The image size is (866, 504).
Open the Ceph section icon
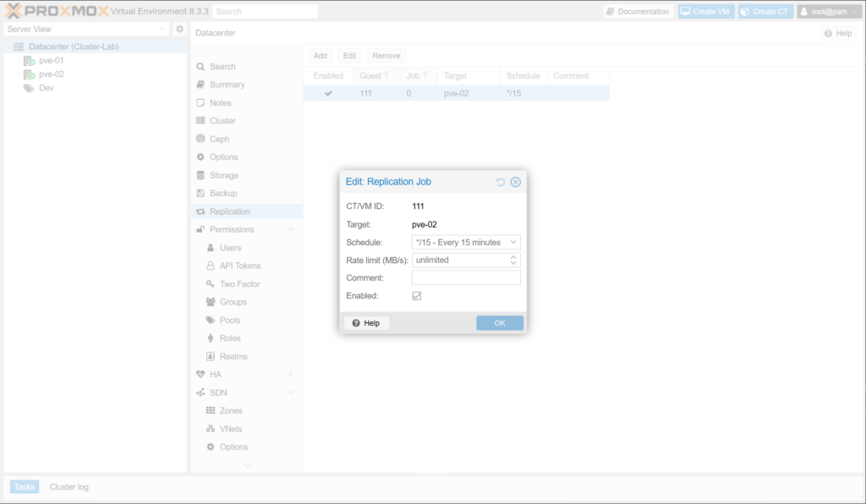pyautogui.click(x=200, y=139)
